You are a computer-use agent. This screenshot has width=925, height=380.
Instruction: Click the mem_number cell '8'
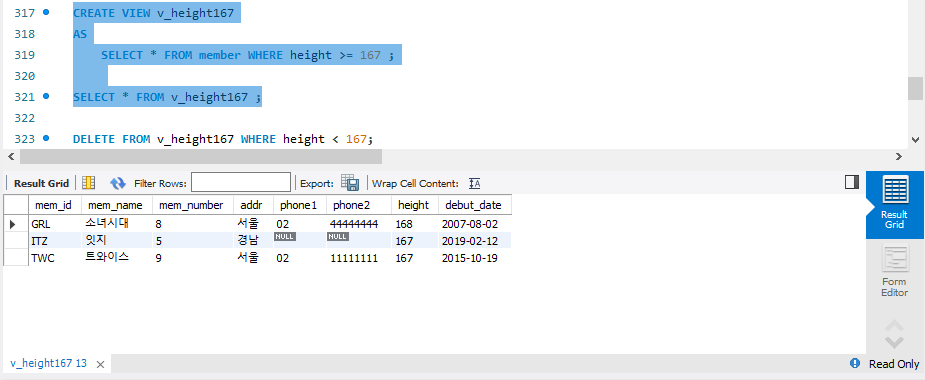pos(193,224)
